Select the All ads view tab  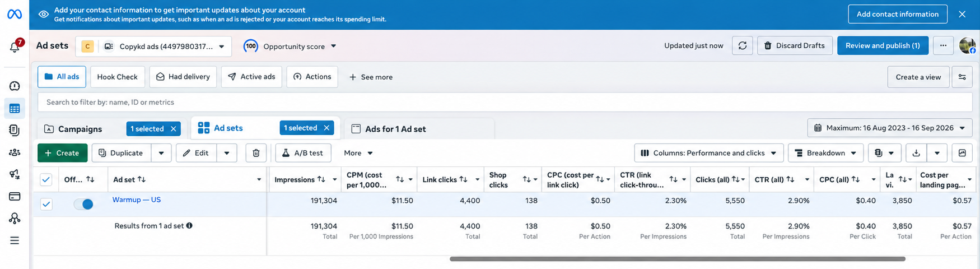click(62, 77)
